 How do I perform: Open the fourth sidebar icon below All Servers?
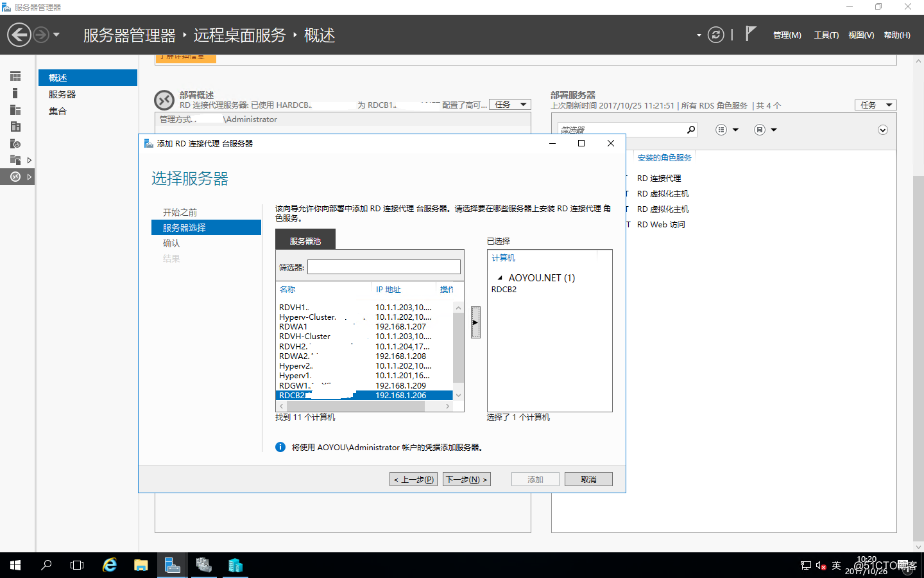tap(15, 127)
